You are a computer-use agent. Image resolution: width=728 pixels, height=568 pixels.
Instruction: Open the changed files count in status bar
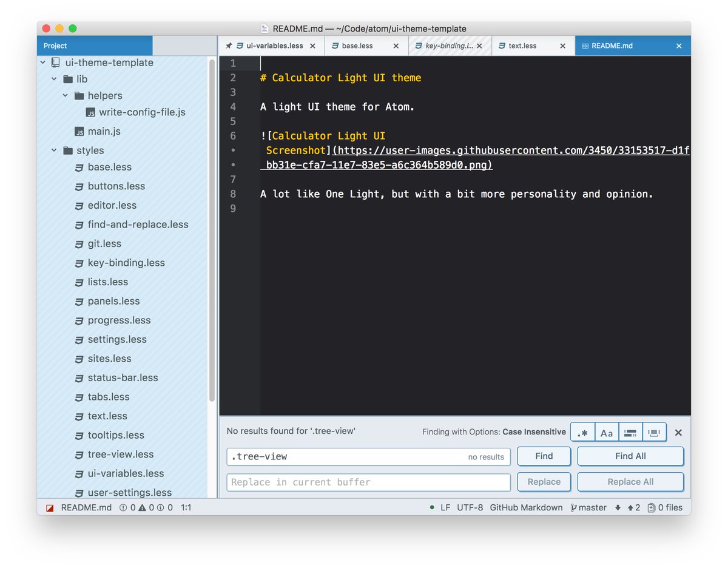[665, 508]
